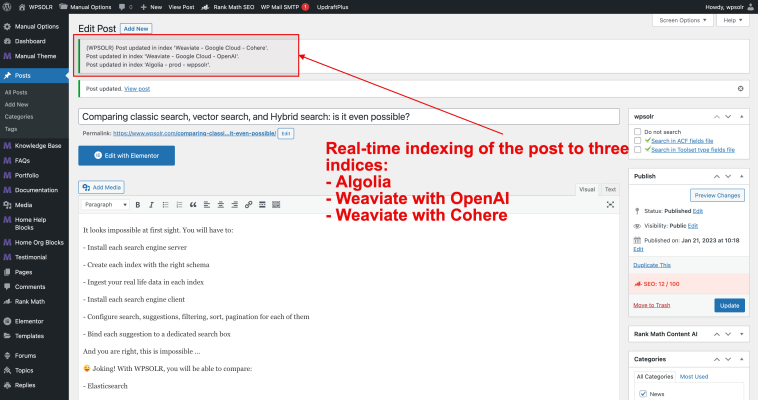This screenshot has height=400, width=758.
Task: Toggle bold formatting in editor toolbar
Action: 138,205
